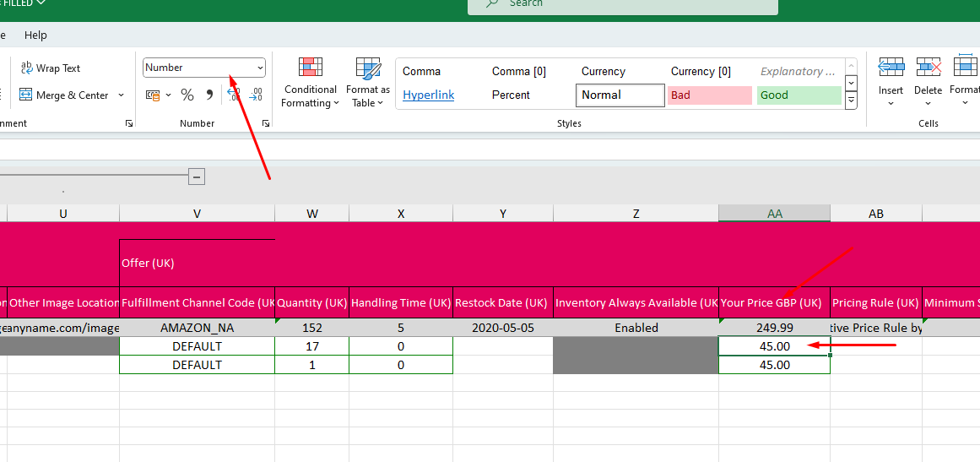Image resolution: width=980 pixels, height=462 pixels.
Task: Open the Conditional Formatting menu
Action: pyautogui.click(x=310, y=83)
